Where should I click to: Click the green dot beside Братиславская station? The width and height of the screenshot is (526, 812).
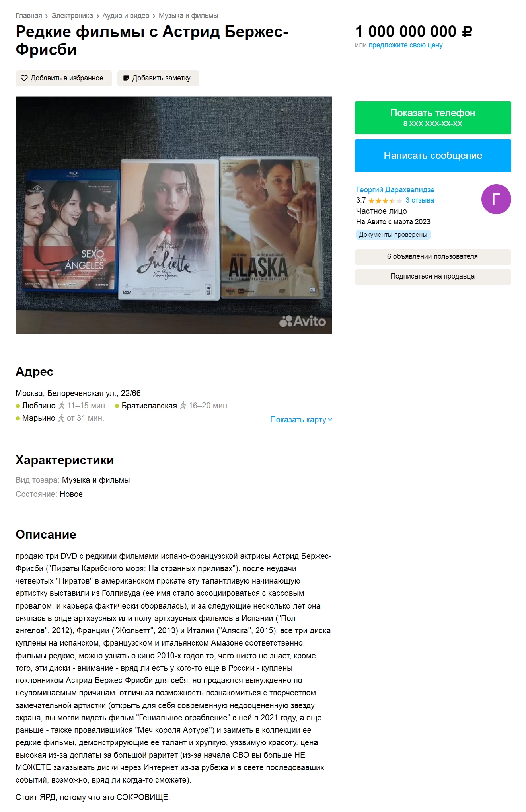pos(117,406)
